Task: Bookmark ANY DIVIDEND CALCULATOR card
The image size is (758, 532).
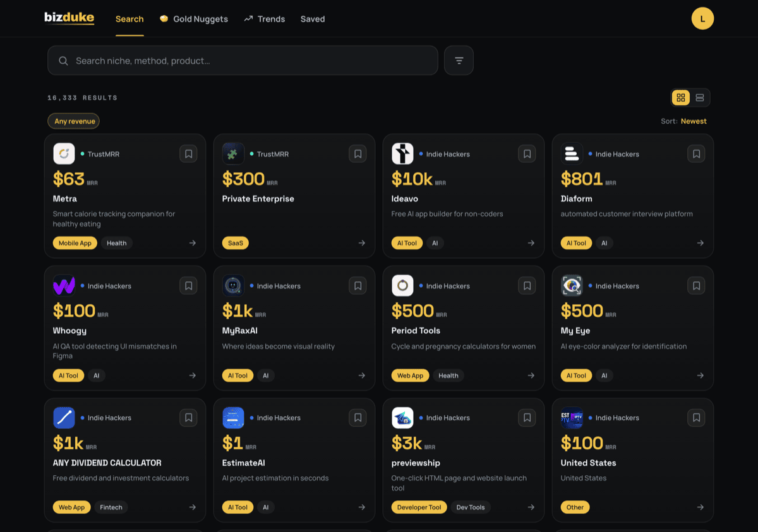Action: tap(188, 418)
